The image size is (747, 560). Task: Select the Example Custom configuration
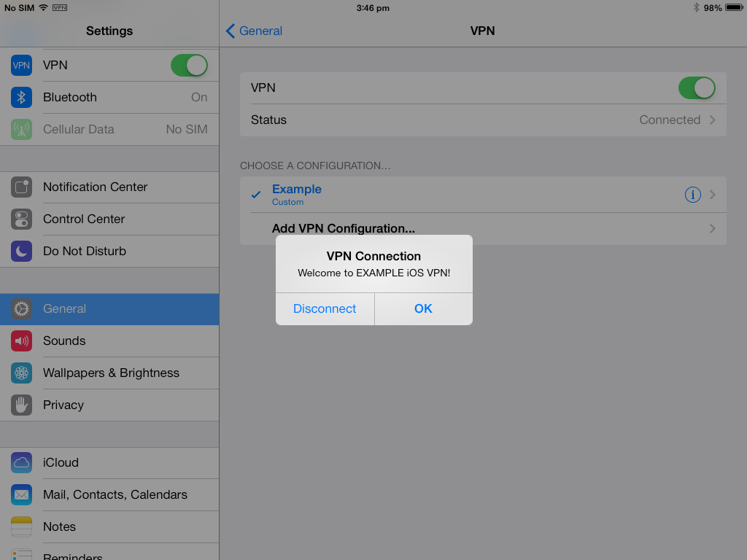pyautogui.click(x=483, y=194)
